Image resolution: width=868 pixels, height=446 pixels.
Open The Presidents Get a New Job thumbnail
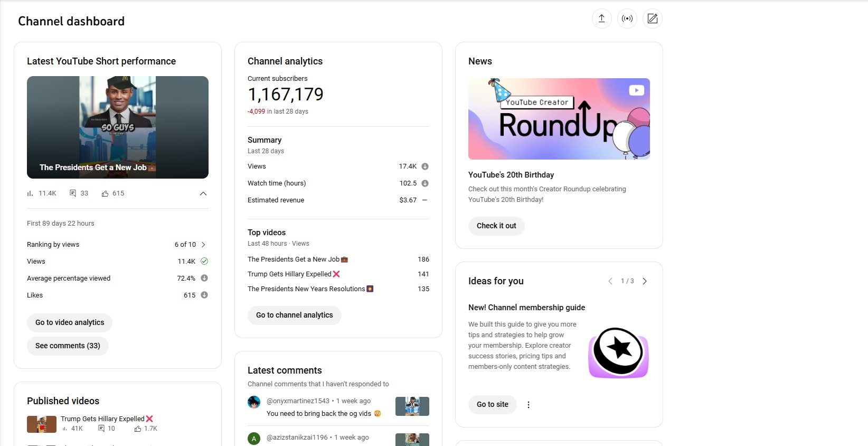click(x=118, y=127)
